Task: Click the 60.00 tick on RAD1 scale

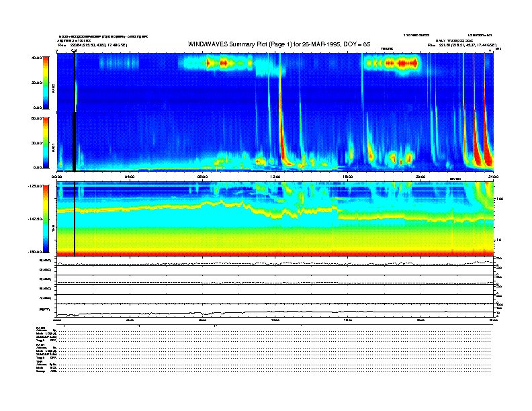Action: pyautogui.click(x=36, y=118)
